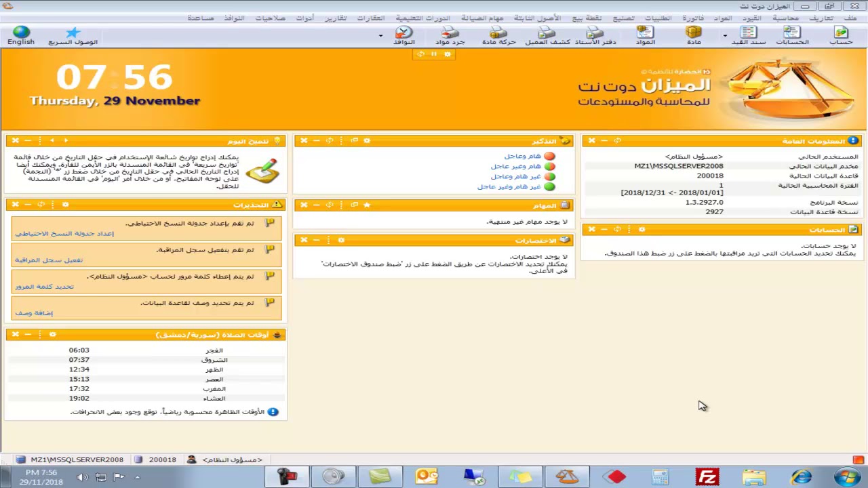This screenshot has height=488, width=868.
Task: Open FileZilla from the taskbar
Action: 707,476
